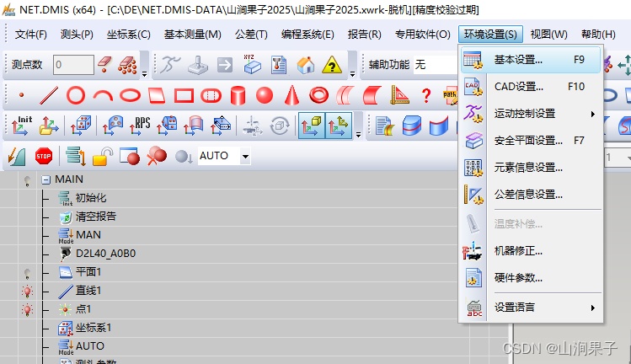
Task: Open the 帮助(H) menu
Action: click(x=598, y=35)
